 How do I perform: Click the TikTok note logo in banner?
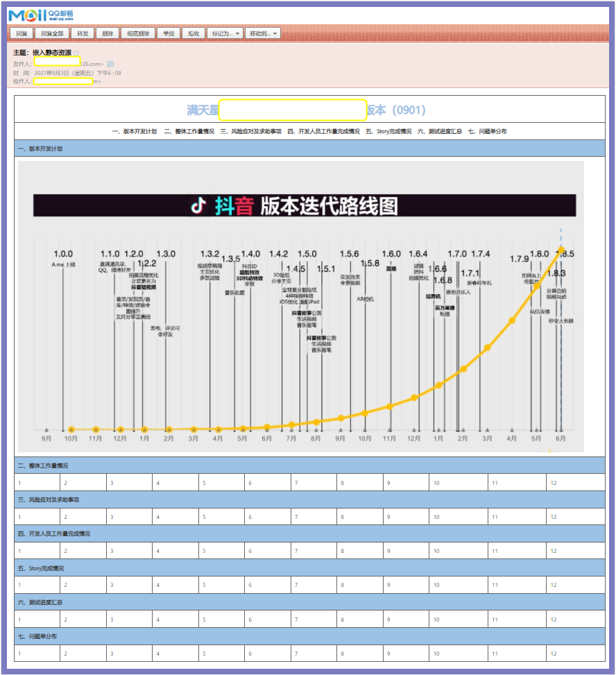click(199, 205)
